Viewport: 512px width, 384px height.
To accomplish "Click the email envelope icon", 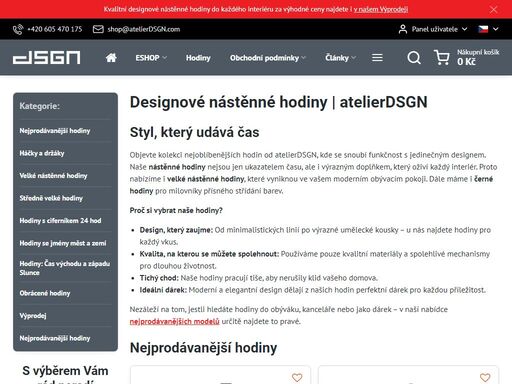I will pos(98,29).
